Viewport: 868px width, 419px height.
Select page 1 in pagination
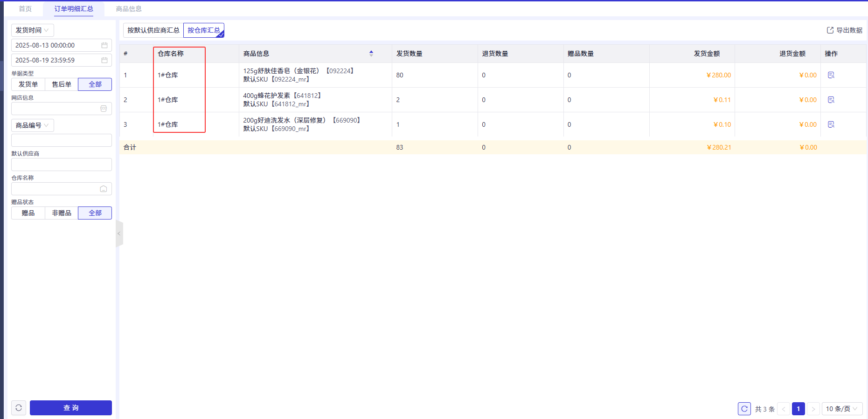[799, 409]
